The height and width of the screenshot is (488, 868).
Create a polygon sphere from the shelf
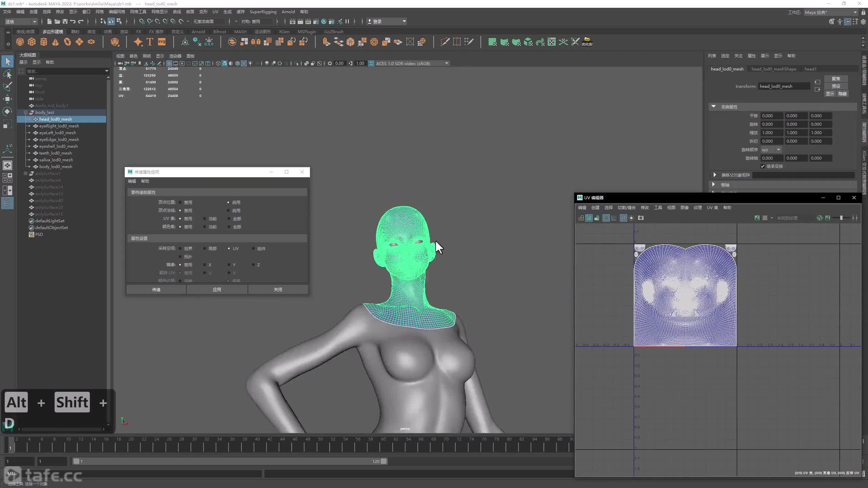(20, 42)
